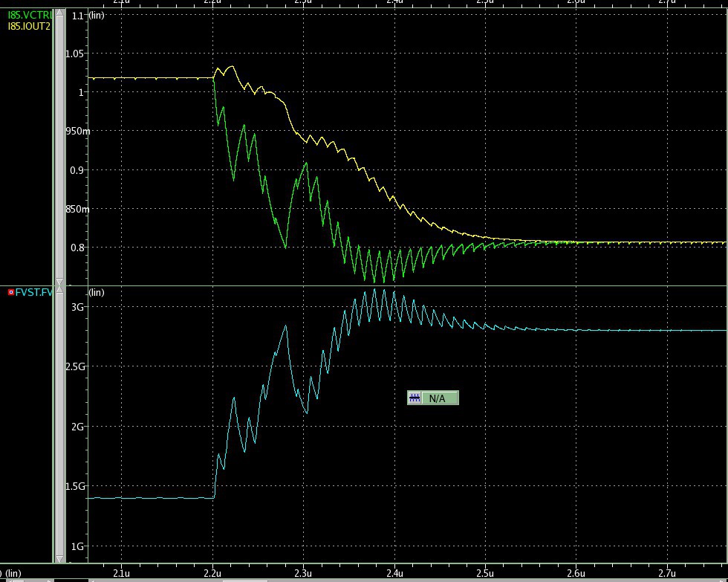Image resolution: width=728 pixels, height=582 pixels.
Task: Click the (lin) scale label in top panel
Action: 97,15
